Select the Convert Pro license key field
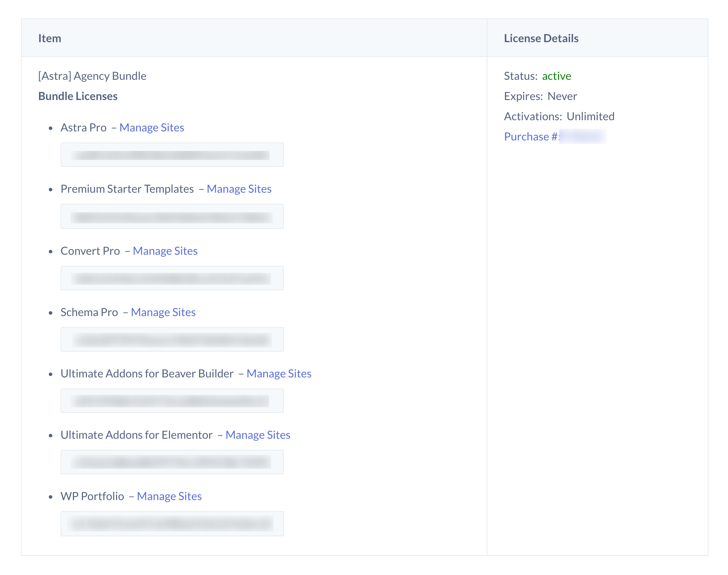 coord(172,278)
